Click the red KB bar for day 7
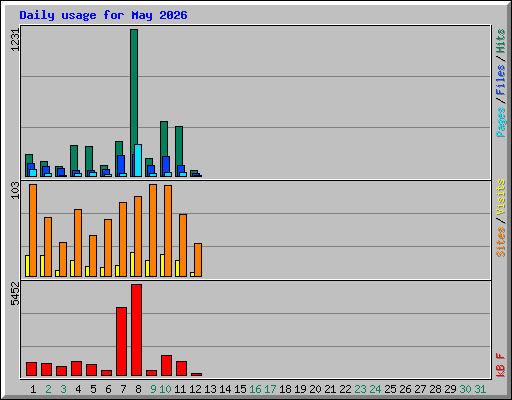 [121, 342]
